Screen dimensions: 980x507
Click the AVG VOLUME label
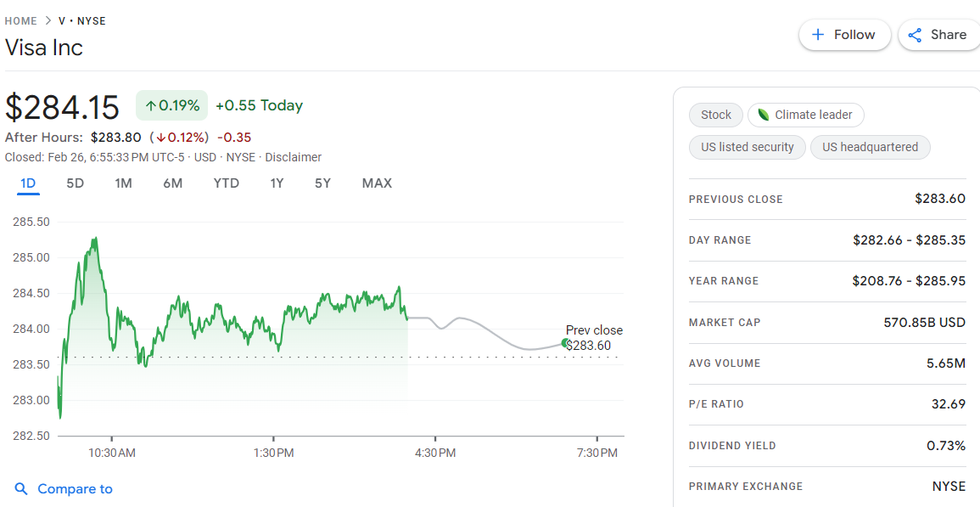pos(725,363)
